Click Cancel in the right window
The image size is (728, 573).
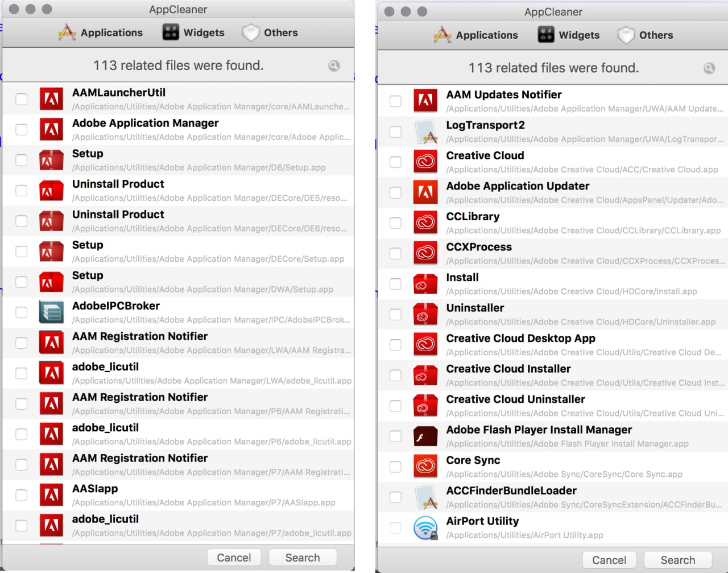click(609, 560)
